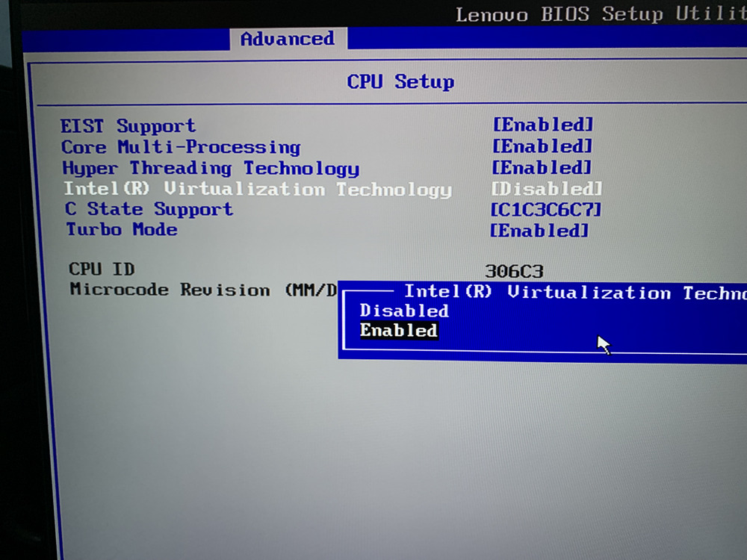Select the Intel(R) Virtualization Technology setting label
This screenshot has width=747, height=560.
point(258,189)
